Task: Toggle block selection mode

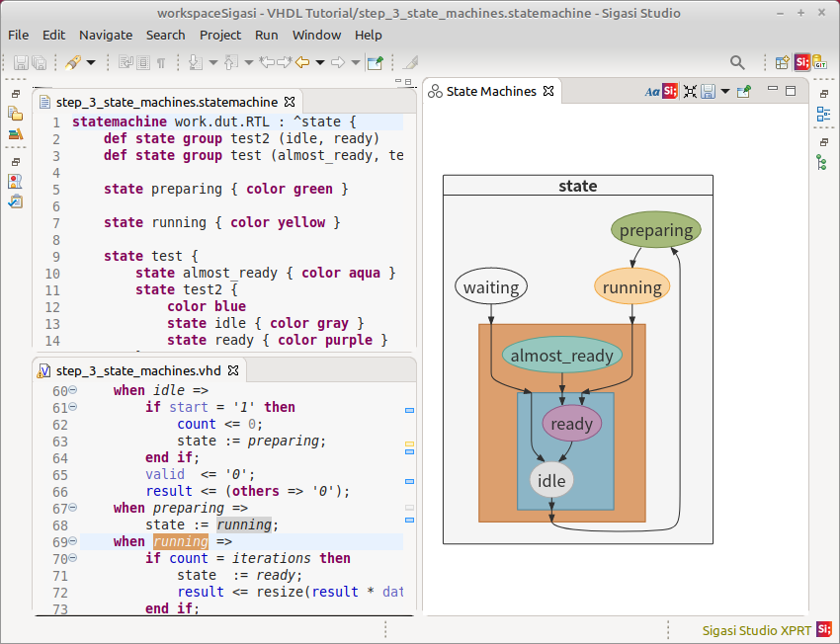Action: coord(143,62)
